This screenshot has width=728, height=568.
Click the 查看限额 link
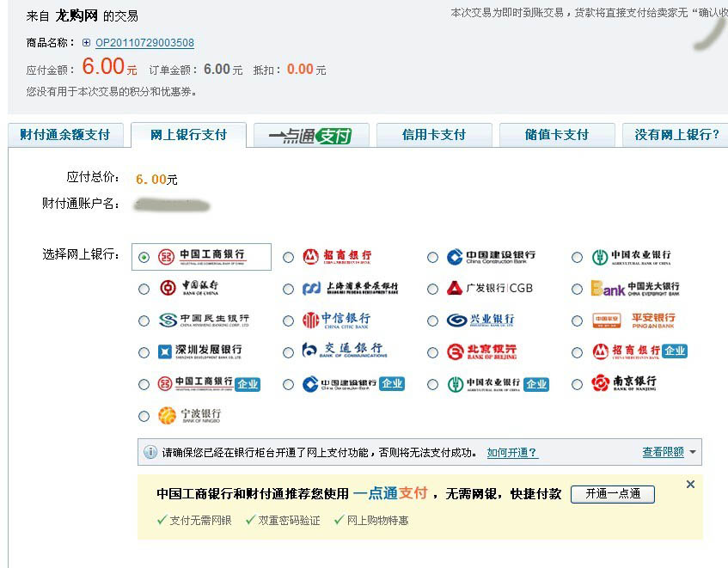[x=663, y=452]
